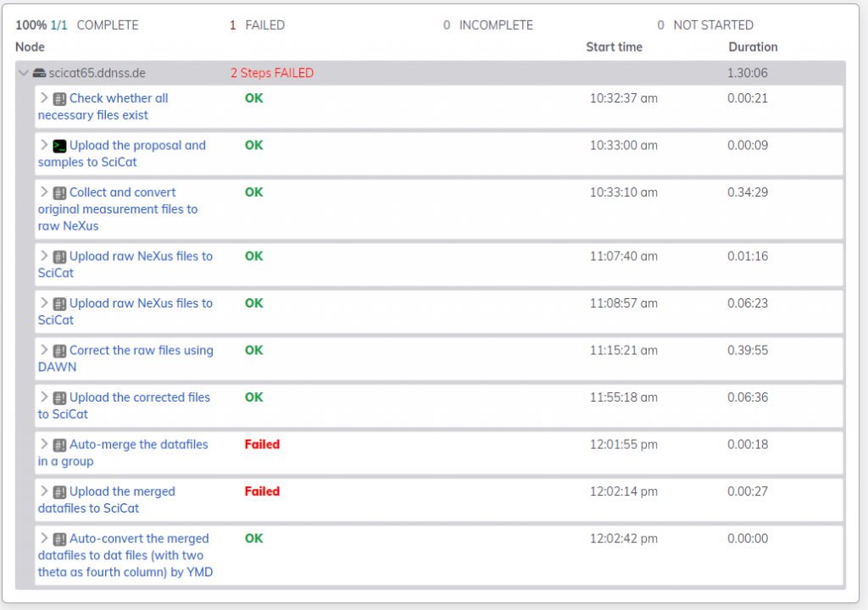Expand 'Upload raw NeXus files' step started 11:07:40

coord(44,256)
